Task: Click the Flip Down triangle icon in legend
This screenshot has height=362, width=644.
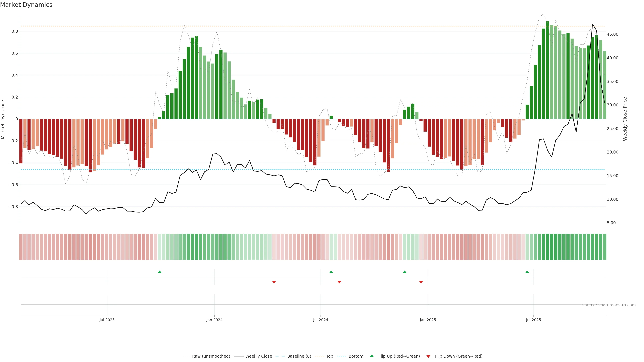Action: (x=428, y=356)
